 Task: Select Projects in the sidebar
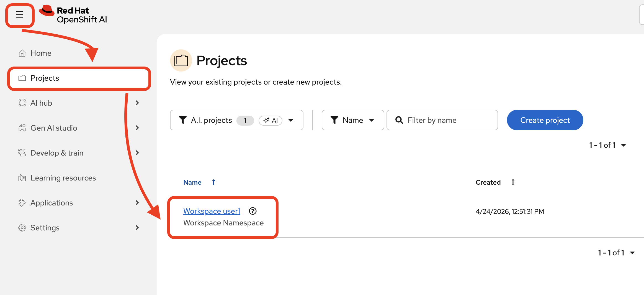pos(79,78)
